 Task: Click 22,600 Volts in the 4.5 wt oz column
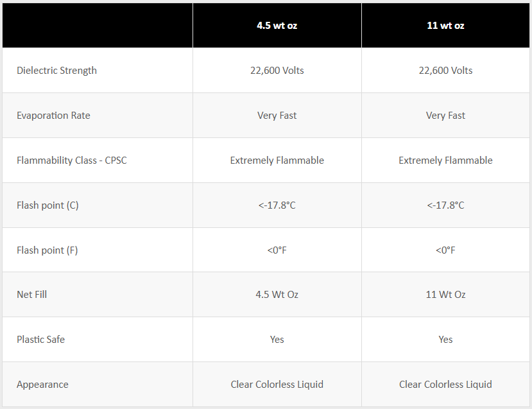pos(277,71)
